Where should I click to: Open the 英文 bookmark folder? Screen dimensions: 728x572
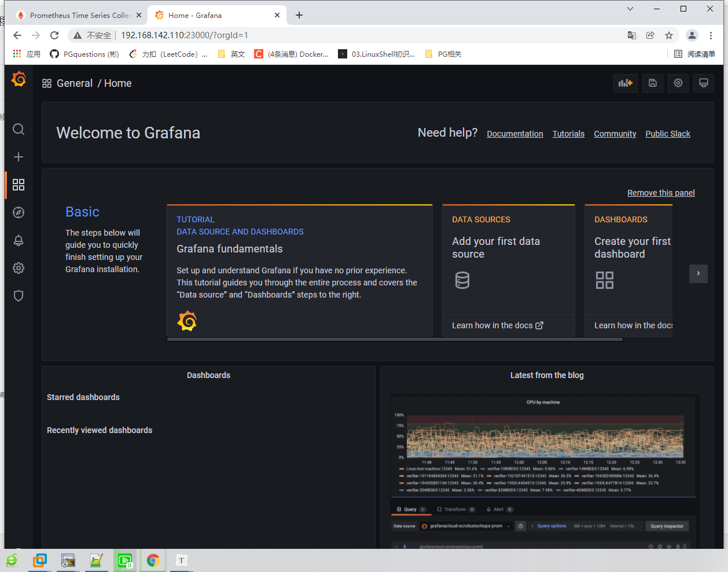[231, 54]
